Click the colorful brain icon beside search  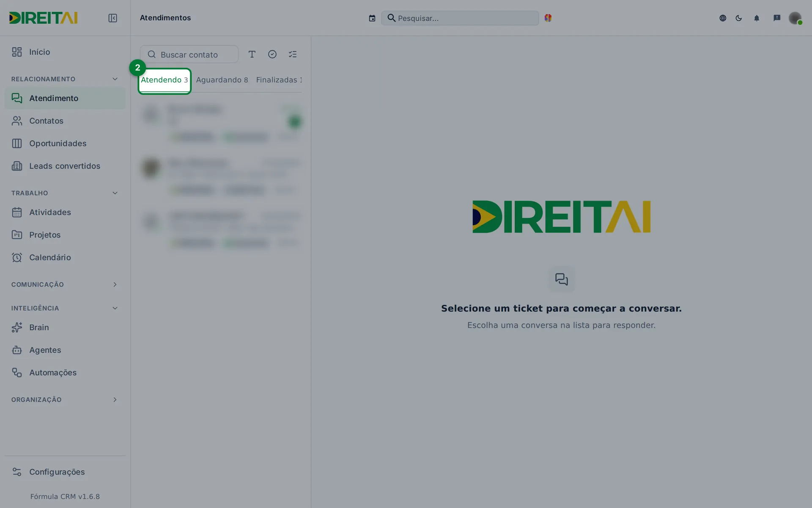pos(548,18)
